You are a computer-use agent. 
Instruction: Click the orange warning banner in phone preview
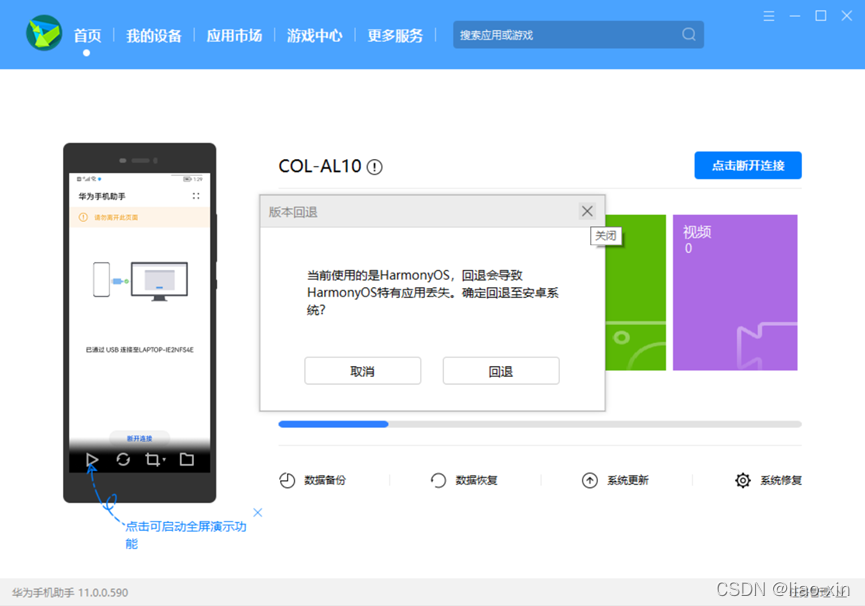(x=140, y=217)
